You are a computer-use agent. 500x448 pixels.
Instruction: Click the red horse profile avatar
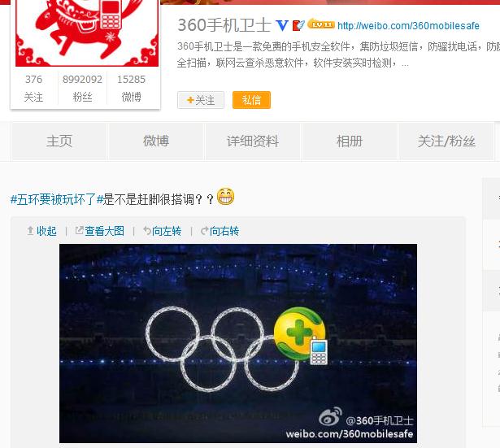pyautogui.click(x=87, y=33)
